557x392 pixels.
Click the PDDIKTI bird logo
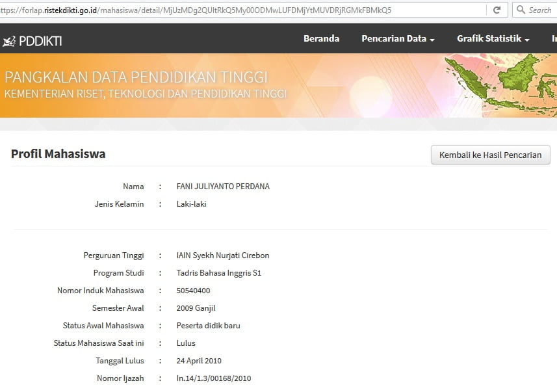pos(8,41)
